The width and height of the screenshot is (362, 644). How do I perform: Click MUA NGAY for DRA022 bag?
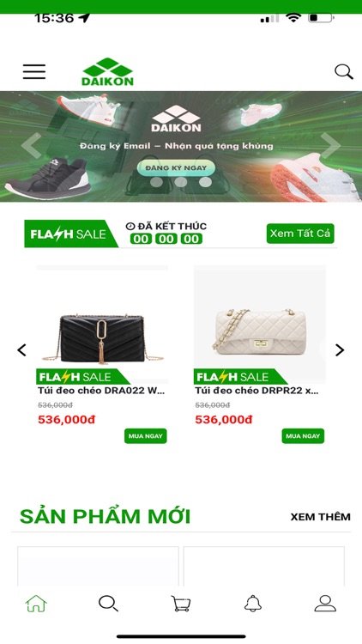tap(146, 436)
